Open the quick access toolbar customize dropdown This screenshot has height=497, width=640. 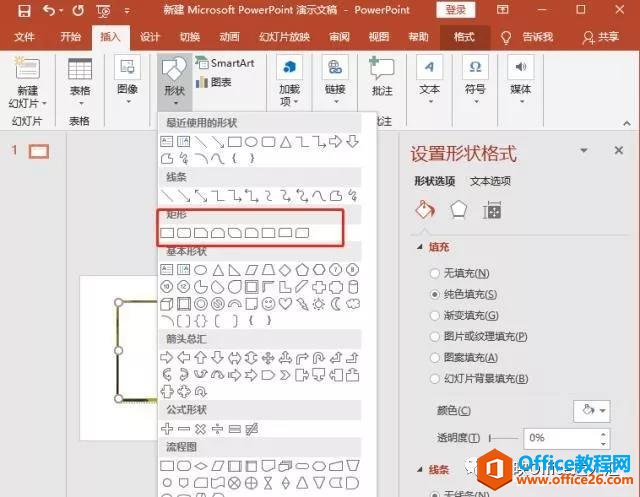127,11
